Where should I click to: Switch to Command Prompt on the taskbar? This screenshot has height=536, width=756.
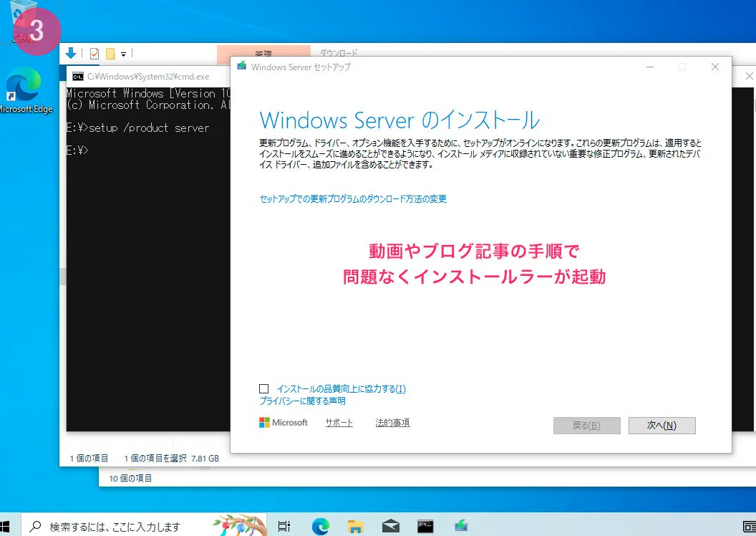pyautogui.click(x=425, y=526)
